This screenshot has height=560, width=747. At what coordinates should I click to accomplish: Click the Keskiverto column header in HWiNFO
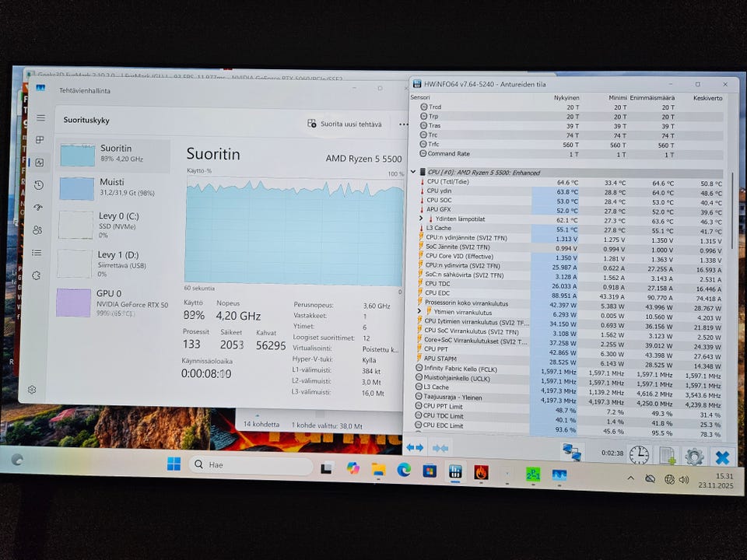tap(707, 98)
